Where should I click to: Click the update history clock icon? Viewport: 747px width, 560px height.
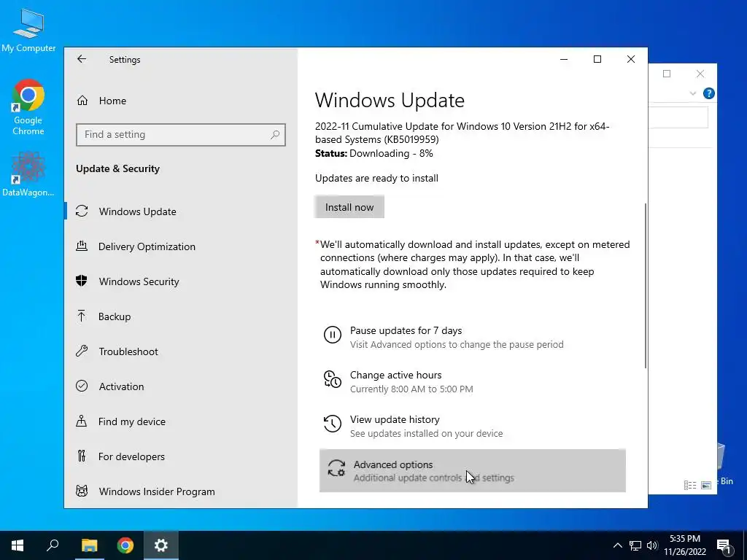pos(333,424)
